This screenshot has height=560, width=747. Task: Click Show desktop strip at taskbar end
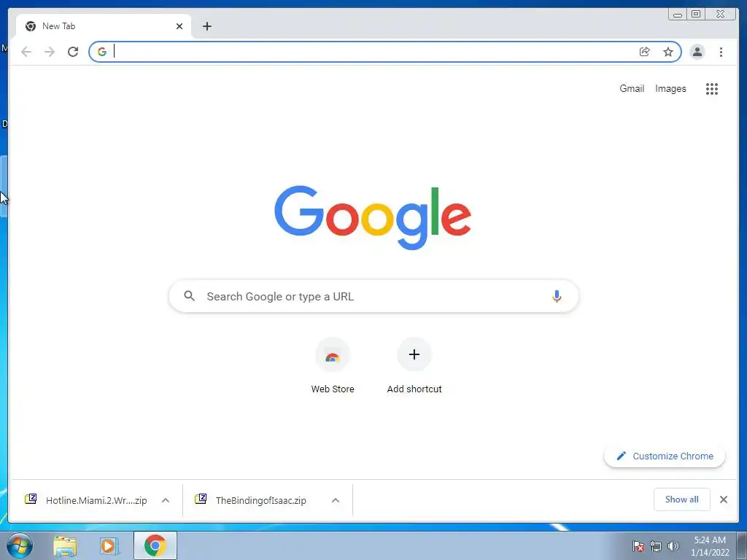[x=742, y=545]
